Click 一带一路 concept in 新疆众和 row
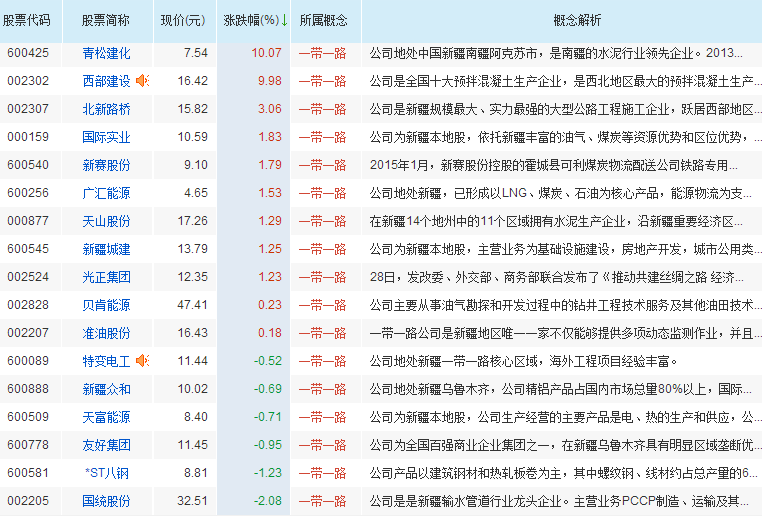This screenshot has height=516, width=762. (323, 389)
